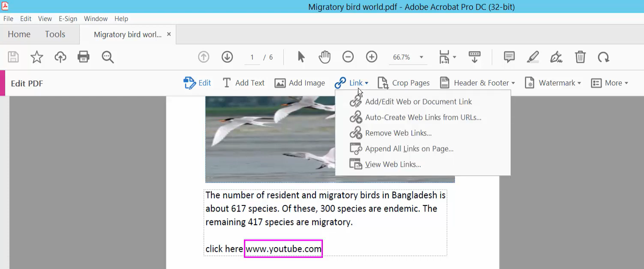This screenshot has height=269, width=644.
Task: Select the Highlight text tool
Action: coord(533,57)
